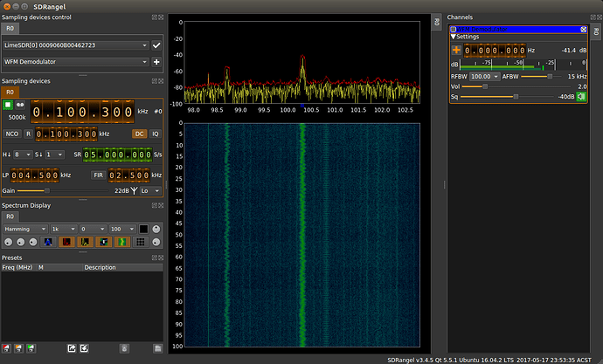Open the Hamming window function dropdown
This screenshot has height=364, width=603.
25,228
